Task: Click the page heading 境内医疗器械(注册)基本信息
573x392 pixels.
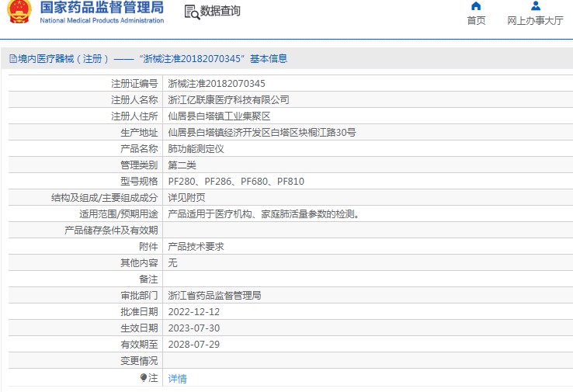Action: pos(152,59)
